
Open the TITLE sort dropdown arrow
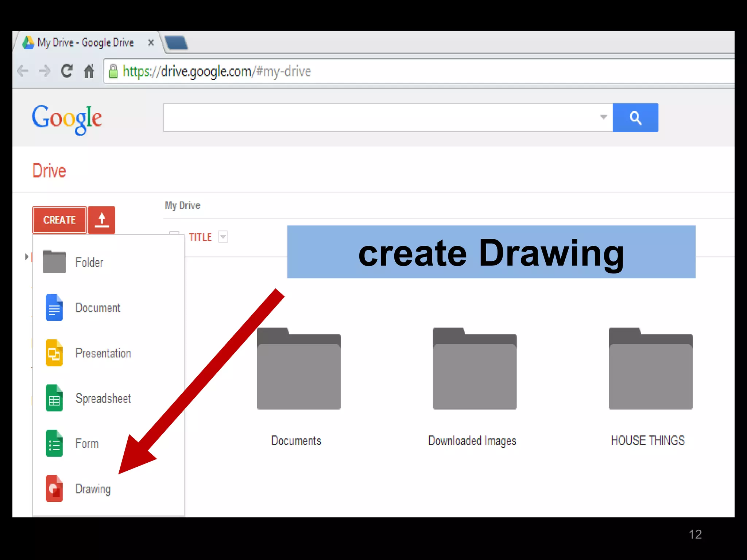coord(223,237)
